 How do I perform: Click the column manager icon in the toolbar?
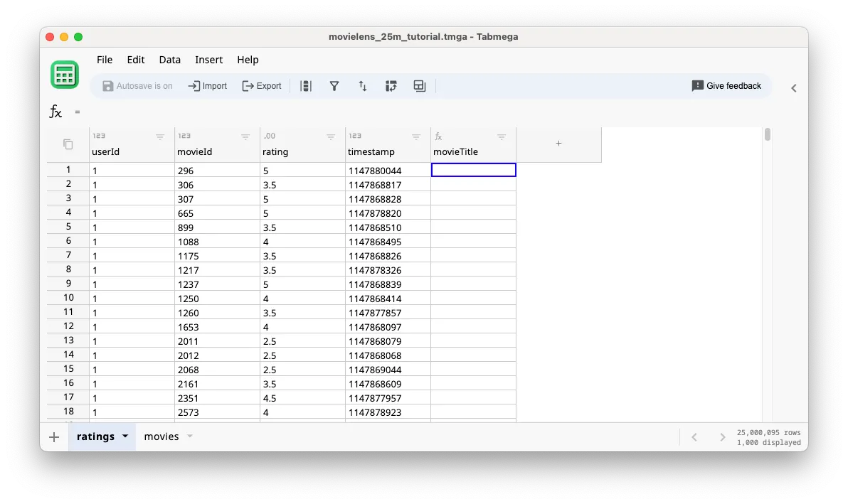[307, 85]
